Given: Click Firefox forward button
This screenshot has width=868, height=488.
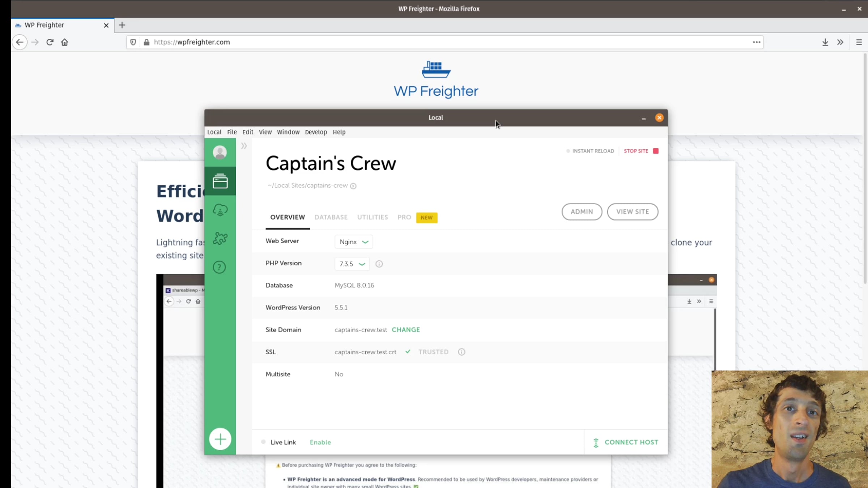Looking at the screenshot, I should [35, 42].
